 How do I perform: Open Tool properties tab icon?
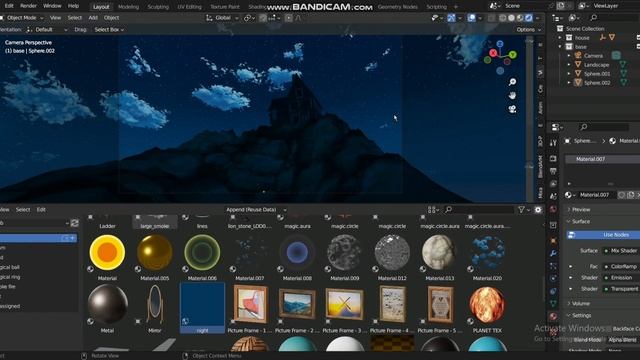(x=553, y=143)
